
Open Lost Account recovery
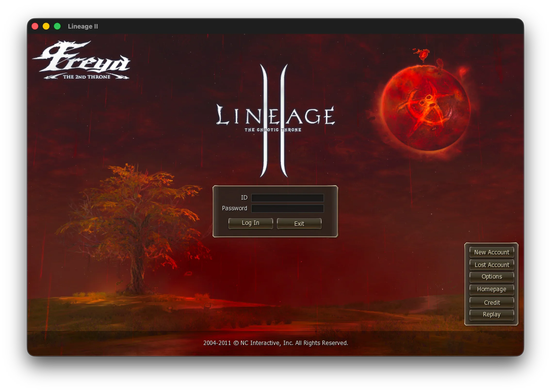[492, 265]
